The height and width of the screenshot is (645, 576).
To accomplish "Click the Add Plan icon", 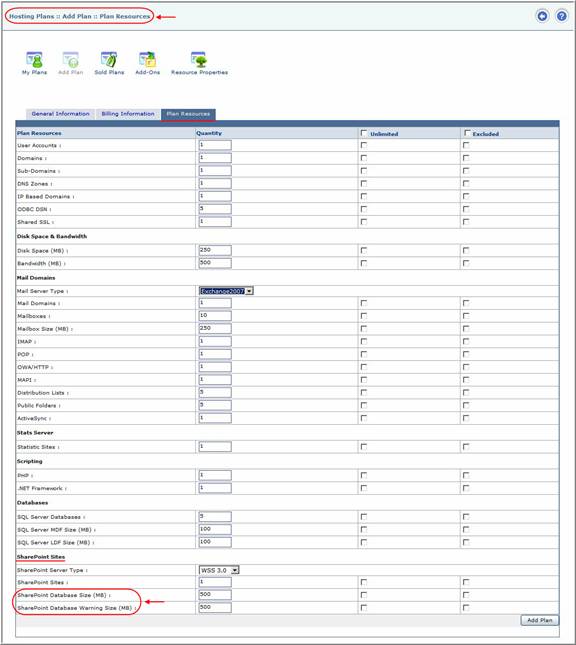I will (x=71, y=60).
